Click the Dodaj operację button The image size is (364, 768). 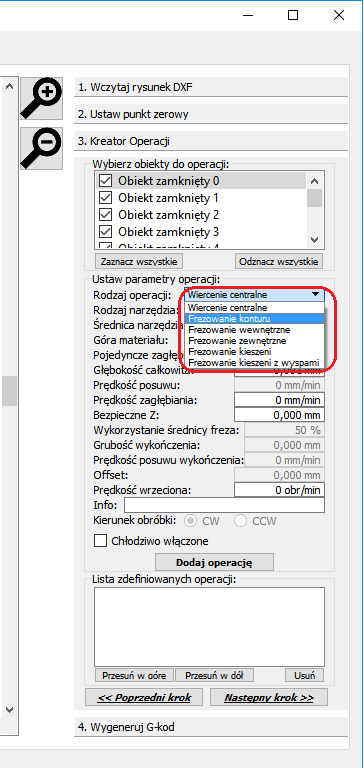click(214, 562)
